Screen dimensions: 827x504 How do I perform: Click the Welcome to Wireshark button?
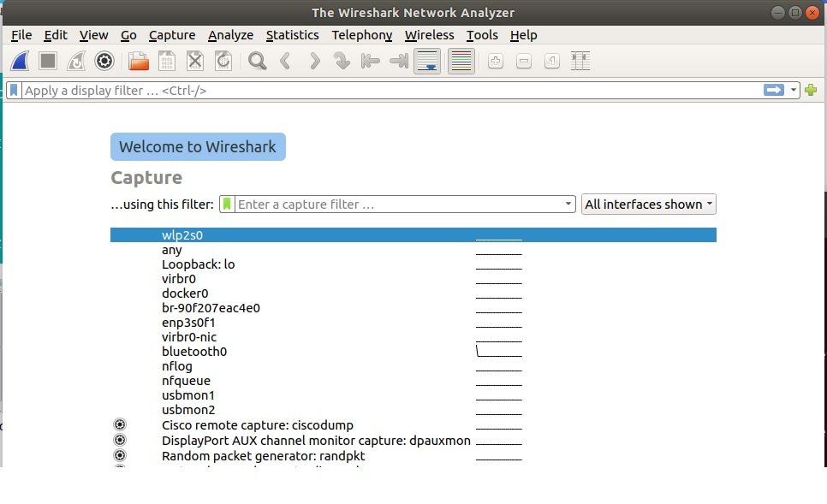198,147
